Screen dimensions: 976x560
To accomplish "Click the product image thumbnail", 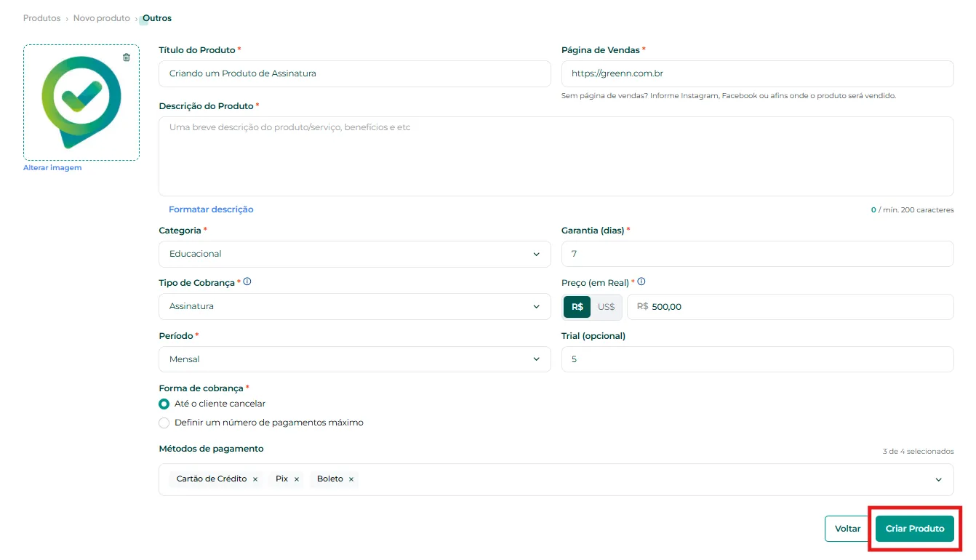I will (81, 103).
